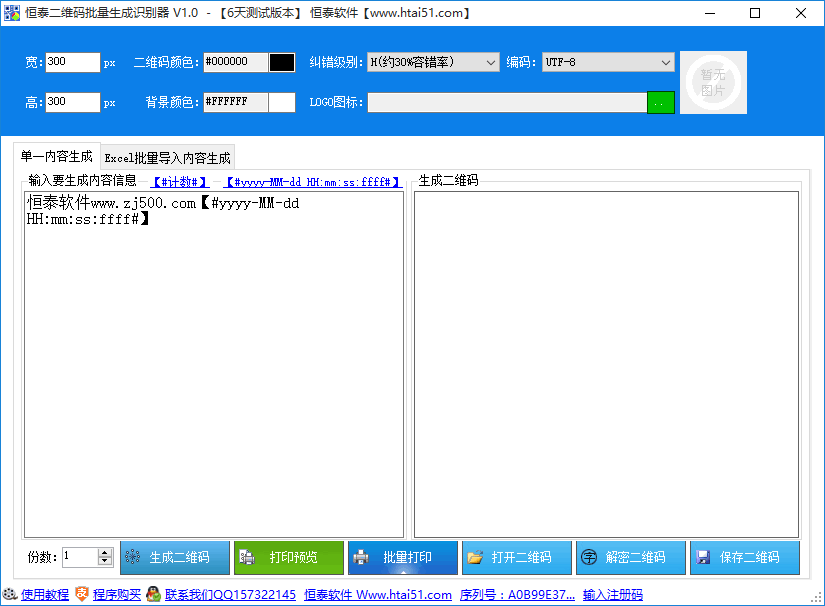Start 批量打印 batch printing
The image size is (825, 606).
pyautogui.click(x=403, y=558)
